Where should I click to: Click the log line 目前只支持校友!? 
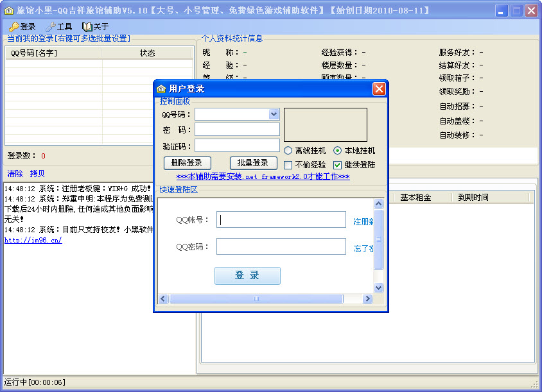tap(79, 230)
